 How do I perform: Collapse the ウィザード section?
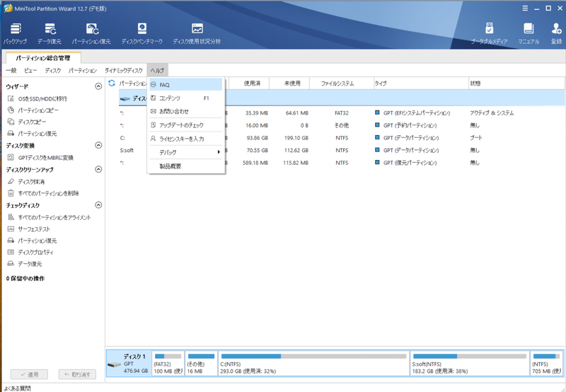98,86
